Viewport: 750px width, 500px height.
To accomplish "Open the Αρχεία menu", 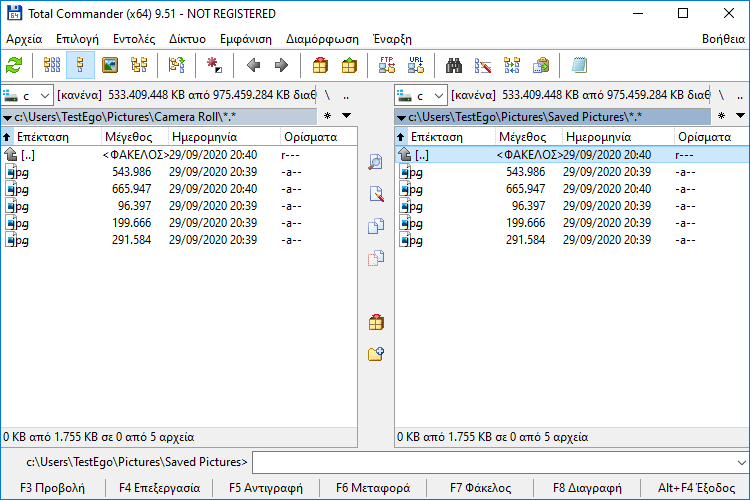I will 24,39.
